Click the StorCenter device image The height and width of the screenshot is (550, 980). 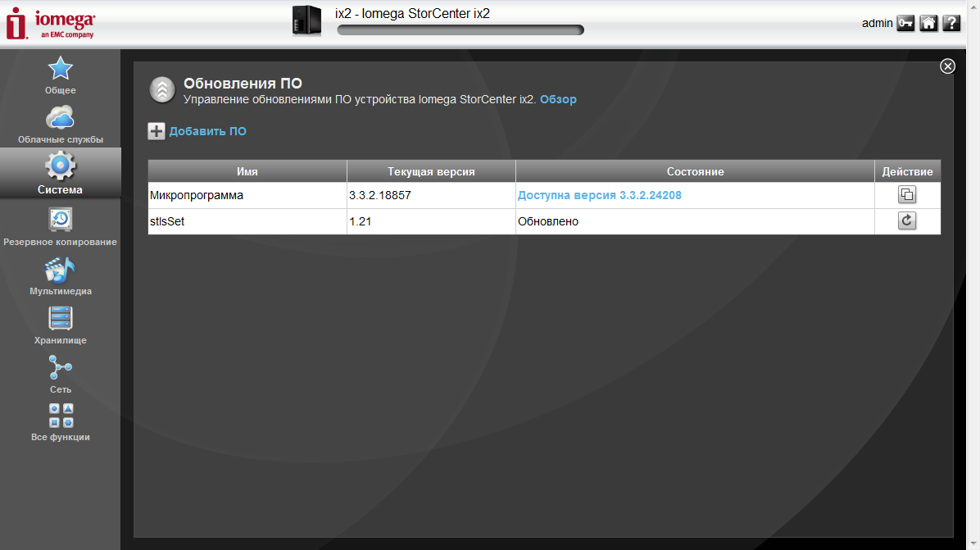[x=307, y=20]
